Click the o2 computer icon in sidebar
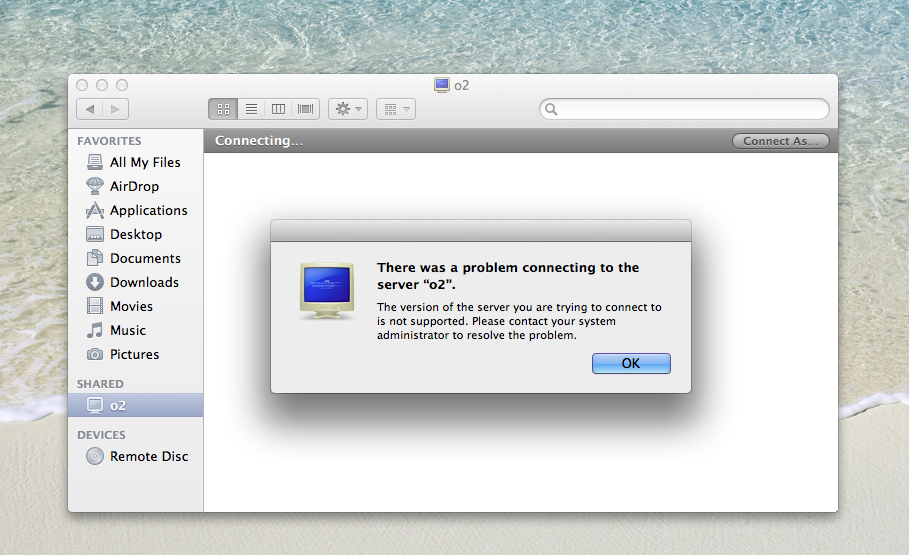The width and height of the screenshot is (909, 555). [x=94, y=405]
